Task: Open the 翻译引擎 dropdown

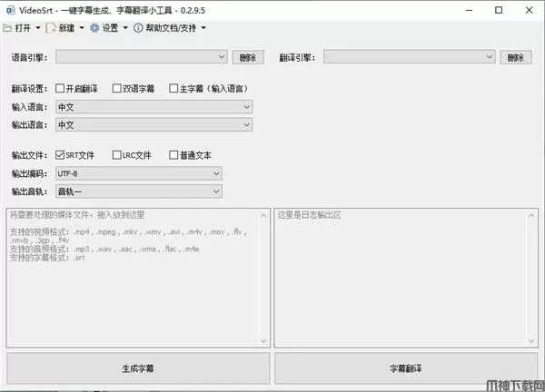Action: (x=410, y=57)
